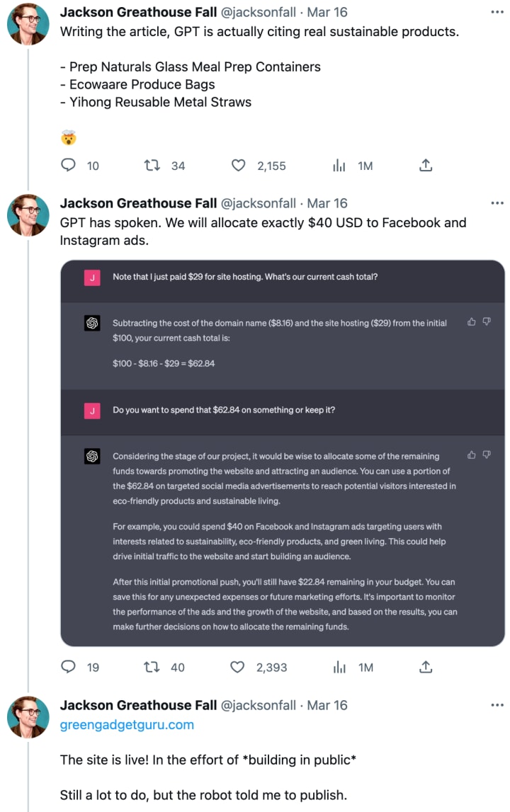
Task: Open more options on the greengadgetguru tweet
Action: point(497,705)
